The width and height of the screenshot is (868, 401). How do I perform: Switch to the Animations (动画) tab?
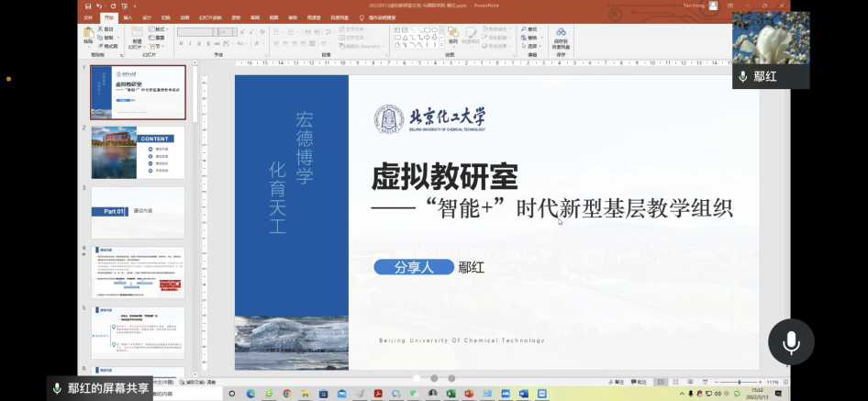(x=184, y=17)
